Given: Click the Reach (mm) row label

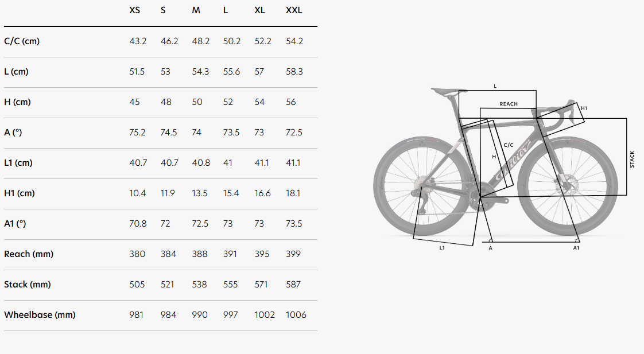Looking at the screenshot, I should click(29, 254).
